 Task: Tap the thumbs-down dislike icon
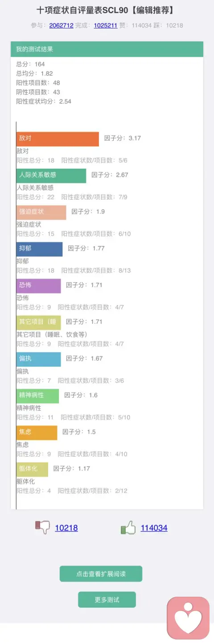[x=42, y=528]
